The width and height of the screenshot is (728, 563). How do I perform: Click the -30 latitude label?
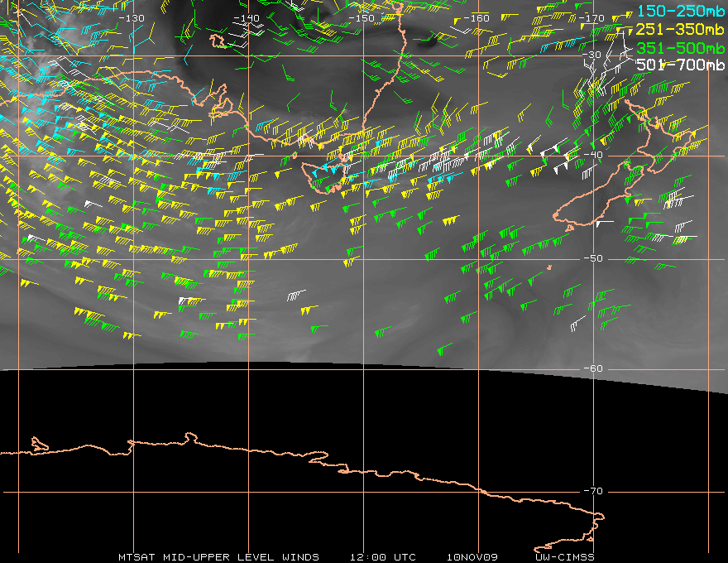click(592, 55)
